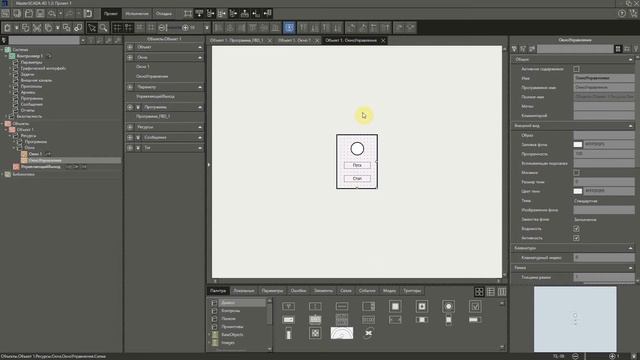Click the save icon in top toolbar
This screenshot has width=640, height=360.
click(x=40, y=13)
